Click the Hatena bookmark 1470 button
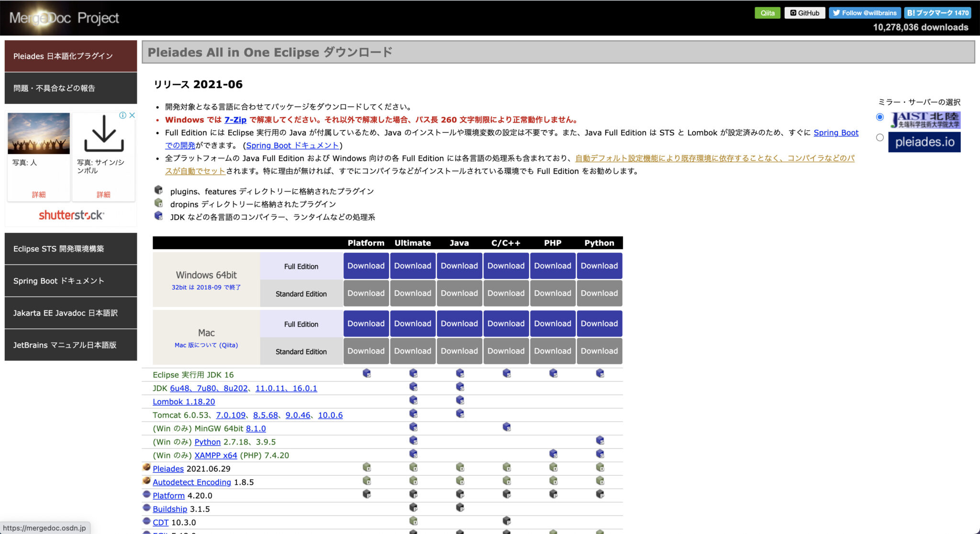Image resolution: width=980 pixels, height=534 pixels. pos(937,13)
